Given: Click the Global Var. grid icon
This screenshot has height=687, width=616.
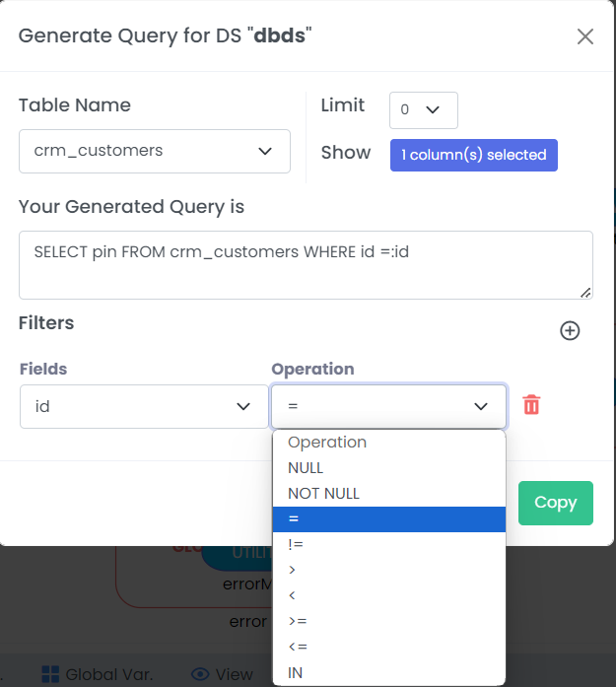Looking at the screenshot, I should (50, 674).
